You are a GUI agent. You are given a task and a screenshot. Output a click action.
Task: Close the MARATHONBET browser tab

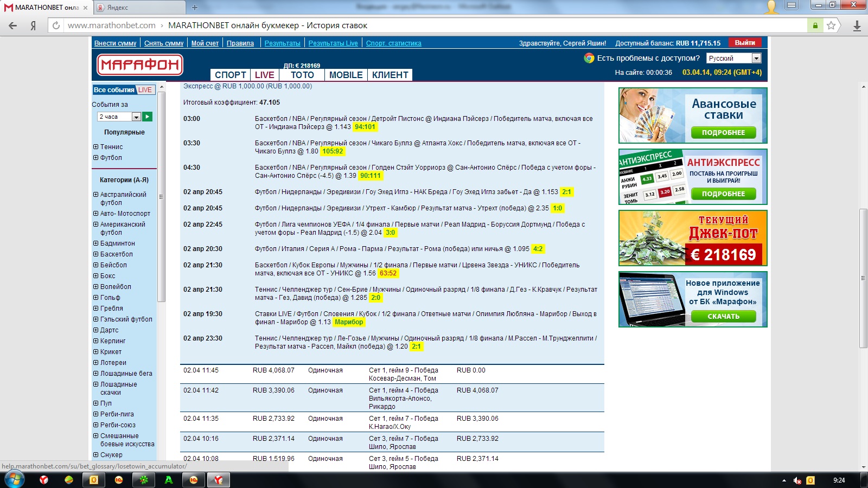click(85, 8)
